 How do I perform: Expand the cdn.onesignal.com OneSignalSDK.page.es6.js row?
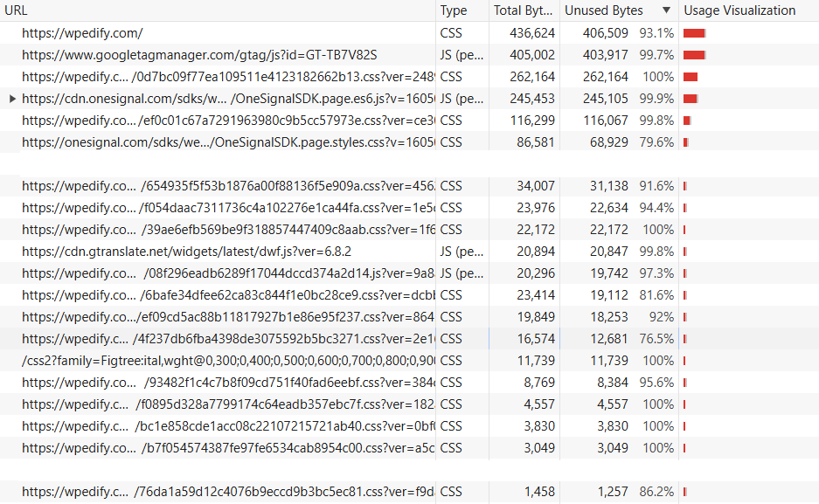pos(12,99)
